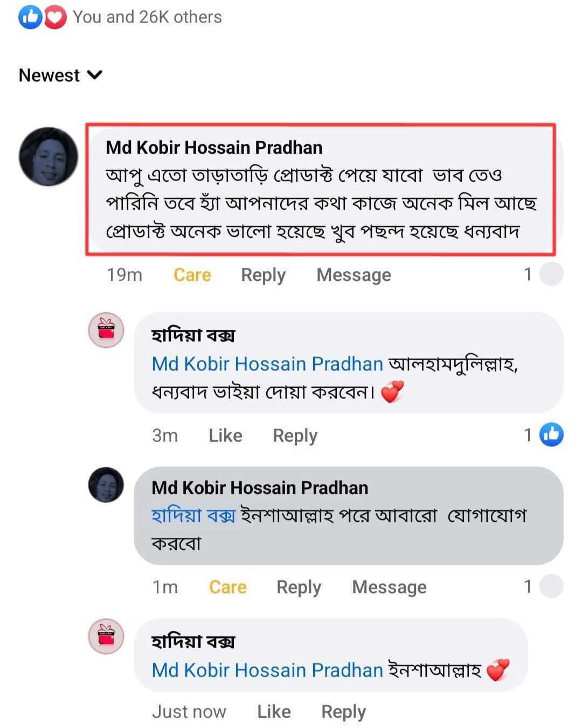
Task: Click Like on the Just now reply
Action: pos(273,711)
